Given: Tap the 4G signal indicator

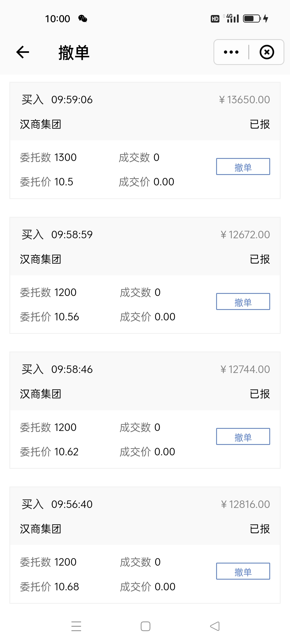Looking at the screenshot, I should click(x=233, y=19).
